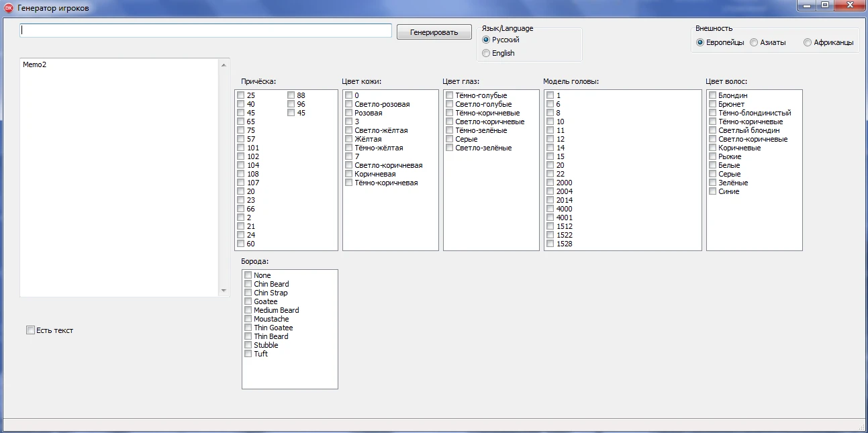This screenshot has height=433, width=868.
Task: Choose Азиаты appearance option
Action: pos(754,42)
